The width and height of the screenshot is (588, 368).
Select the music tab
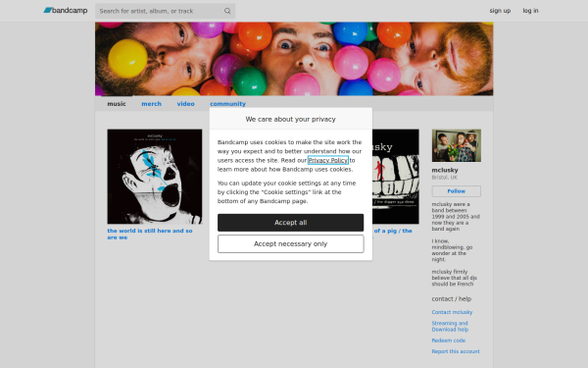tap(117, 104)
